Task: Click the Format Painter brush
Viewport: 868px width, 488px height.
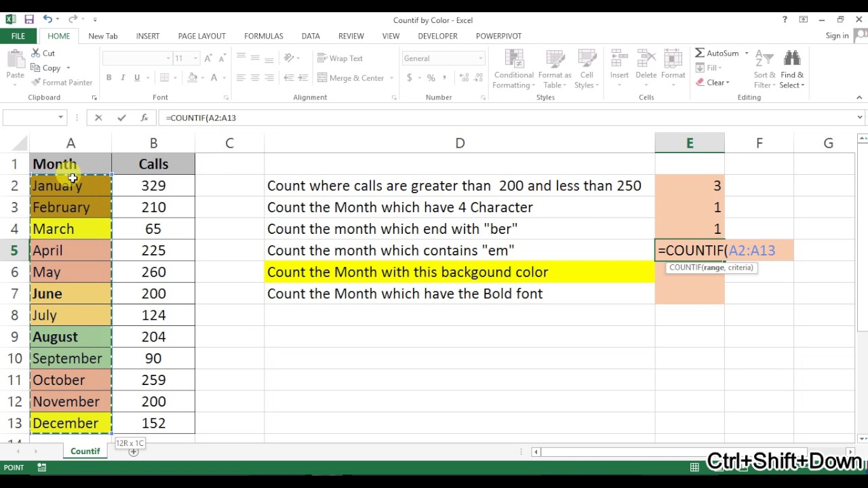Action: pos(36,82)
